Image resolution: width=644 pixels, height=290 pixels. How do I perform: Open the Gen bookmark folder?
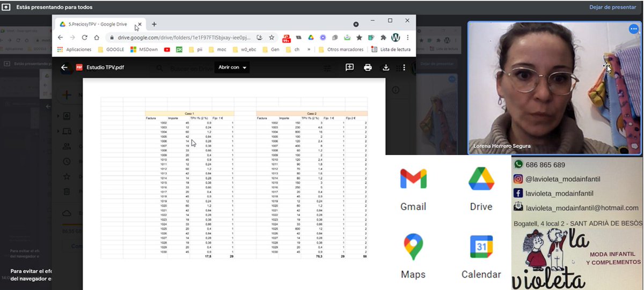[271, 49]
